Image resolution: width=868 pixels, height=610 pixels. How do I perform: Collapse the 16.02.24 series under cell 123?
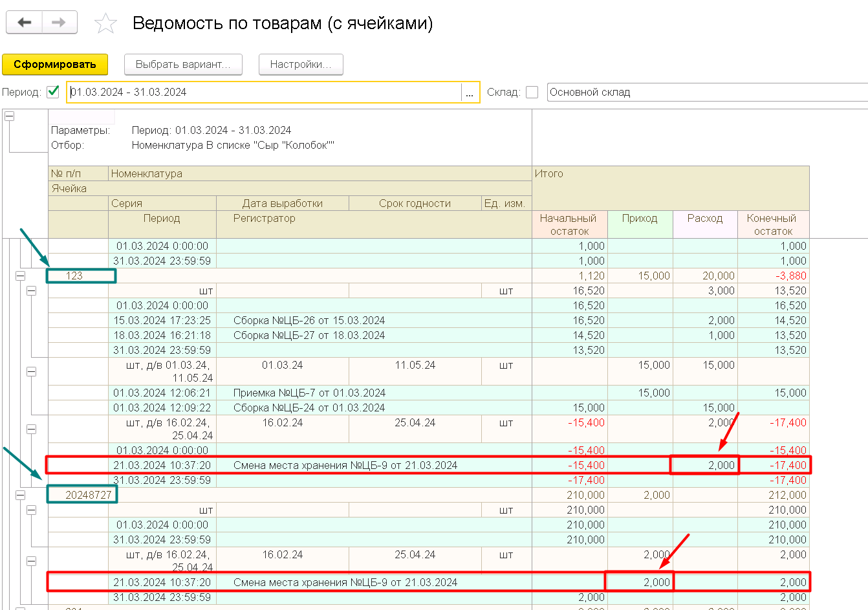pyautogui.click(x=31, y=430)
